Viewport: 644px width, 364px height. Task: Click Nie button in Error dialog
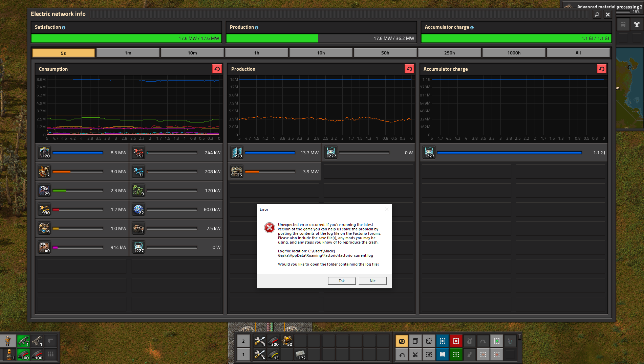click(x=372, y=281)
